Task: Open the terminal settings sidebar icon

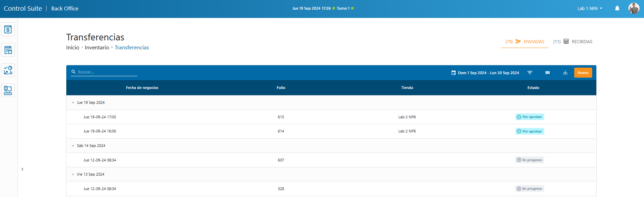Action: [x=8, y=90]
